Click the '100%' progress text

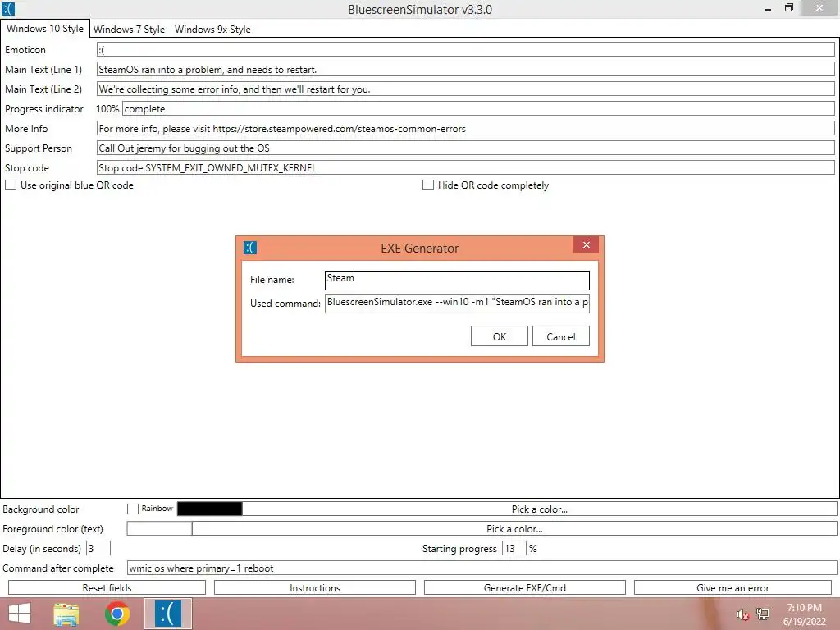(107, 109)
